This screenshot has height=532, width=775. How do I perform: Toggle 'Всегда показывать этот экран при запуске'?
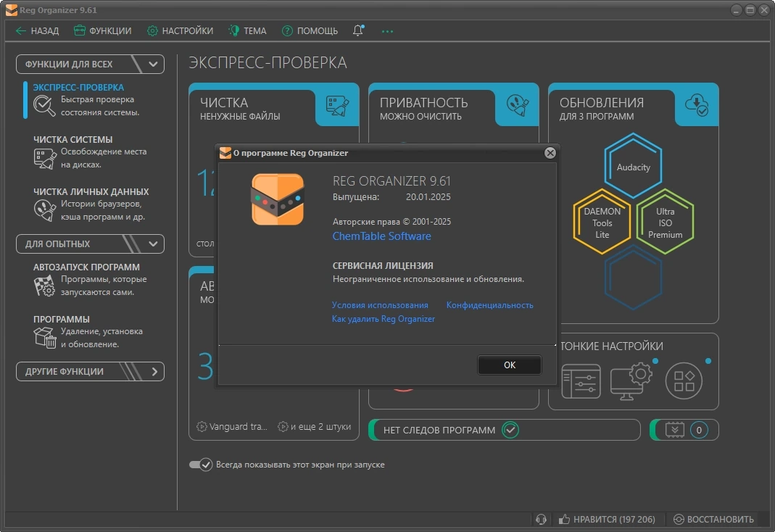pos(201,465)
